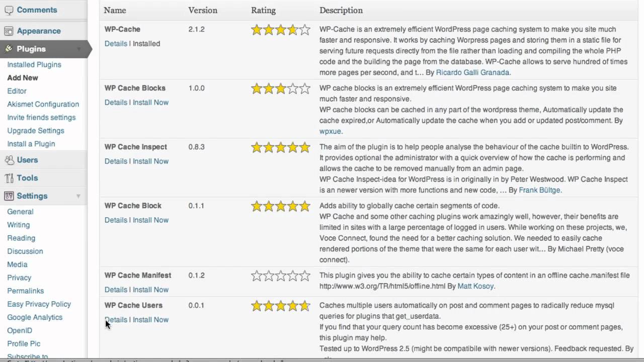Sort table by Name column header

click(x=115, y=10)
